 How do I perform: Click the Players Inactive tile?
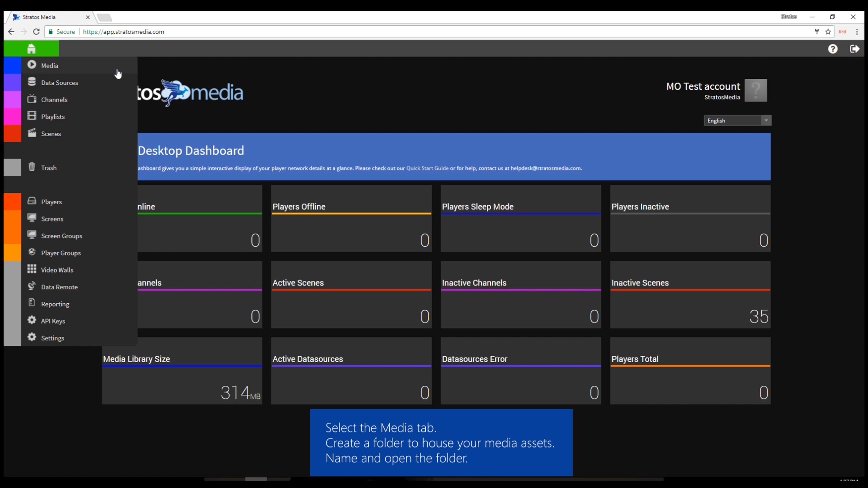tap(690, 218)
